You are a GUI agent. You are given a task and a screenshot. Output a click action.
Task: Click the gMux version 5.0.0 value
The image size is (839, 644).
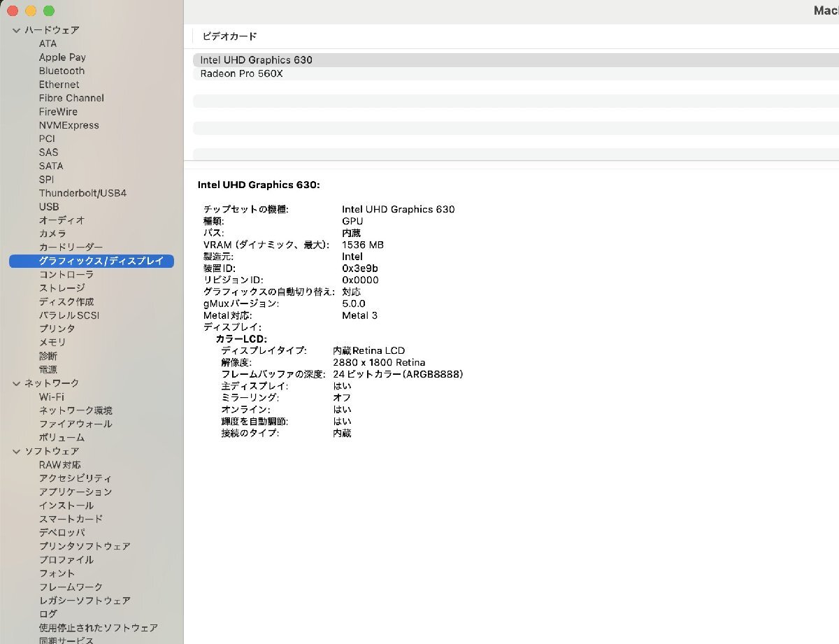[353, 303]
